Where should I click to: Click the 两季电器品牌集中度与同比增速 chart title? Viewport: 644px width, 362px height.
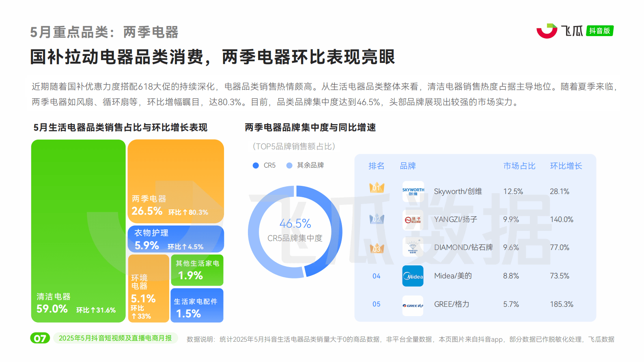310,127
